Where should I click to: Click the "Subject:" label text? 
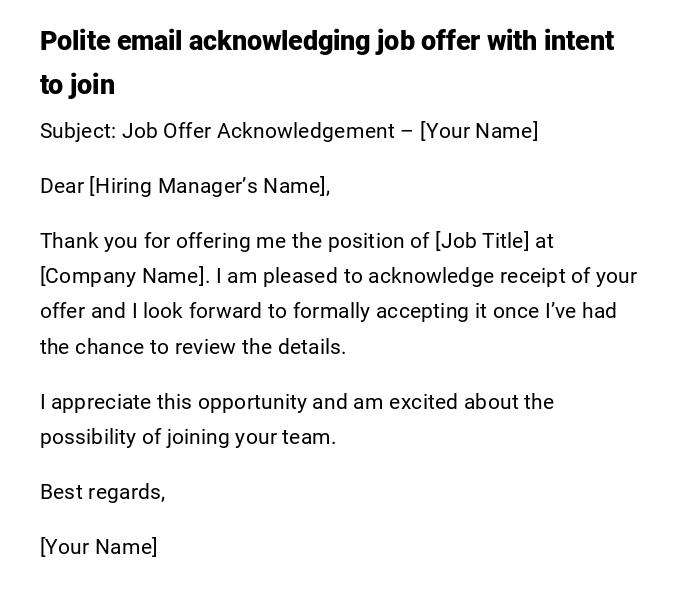tap(78, 131)
